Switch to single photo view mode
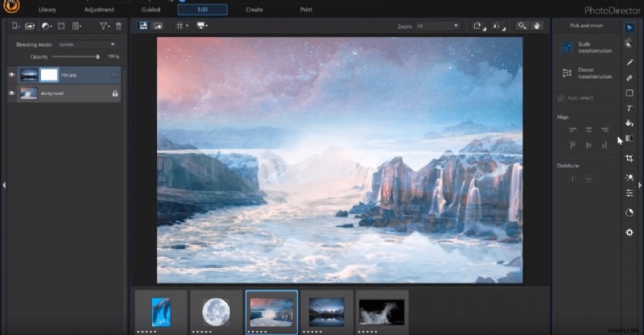This screenshot has width=644, height=335. [158, 26]
